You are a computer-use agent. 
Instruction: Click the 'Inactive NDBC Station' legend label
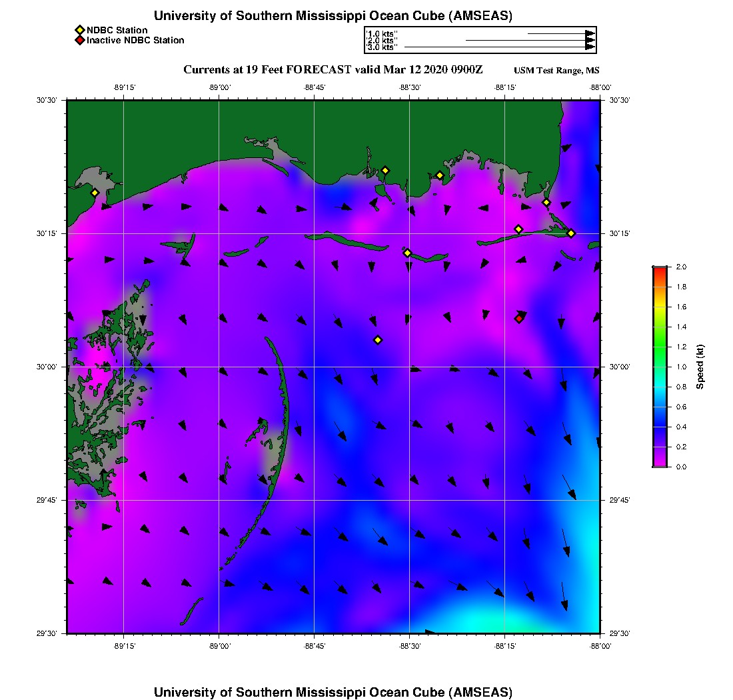(x=135, y=40)
